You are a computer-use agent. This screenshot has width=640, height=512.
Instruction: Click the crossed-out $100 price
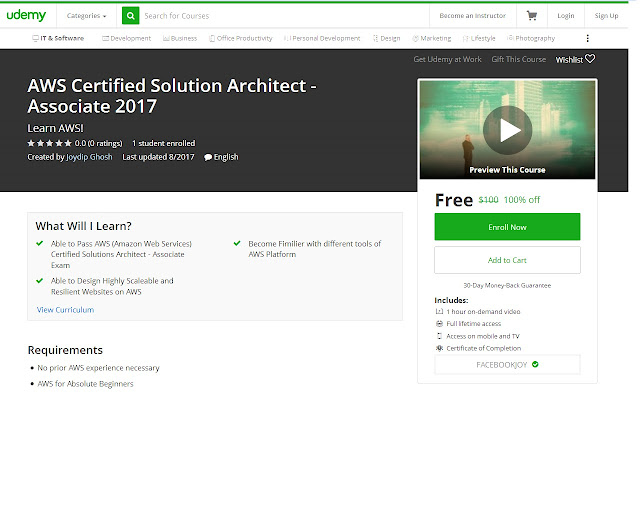pos(488,200)
